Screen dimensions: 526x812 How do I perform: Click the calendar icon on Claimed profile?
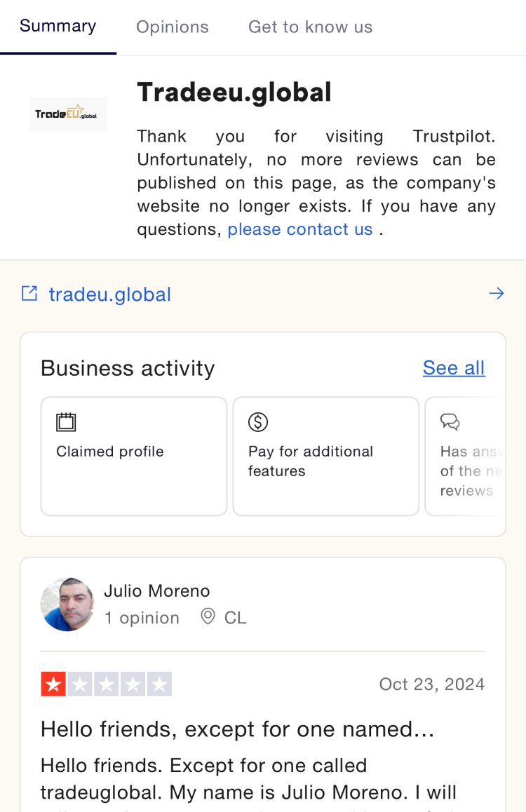tap(66, 422)
